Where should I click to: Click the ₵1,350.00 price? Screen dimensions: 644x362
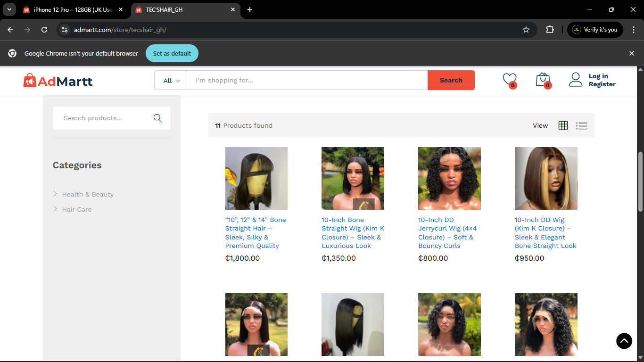[x=339, y=258]
